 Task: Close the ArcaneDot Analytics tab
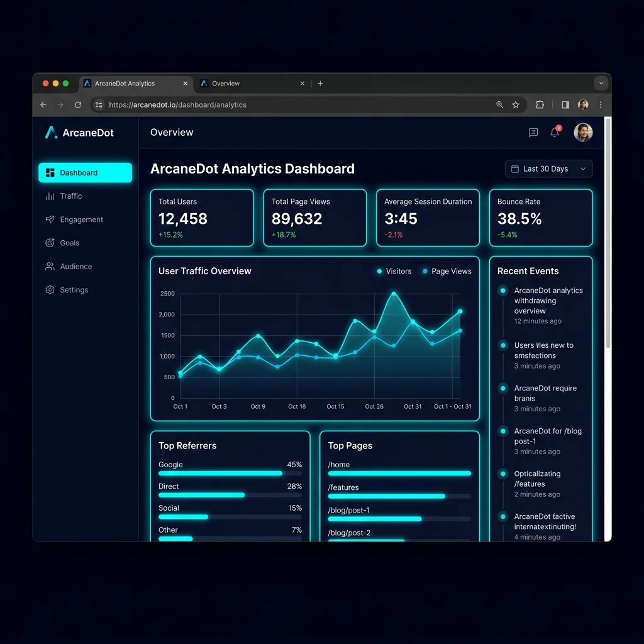tap(186, 84)
